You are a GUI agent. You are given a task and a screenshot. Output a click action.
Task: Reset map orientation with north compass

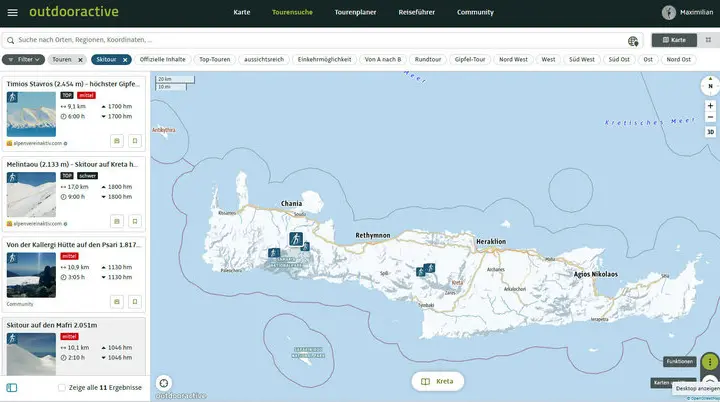[x=709, y=86]
